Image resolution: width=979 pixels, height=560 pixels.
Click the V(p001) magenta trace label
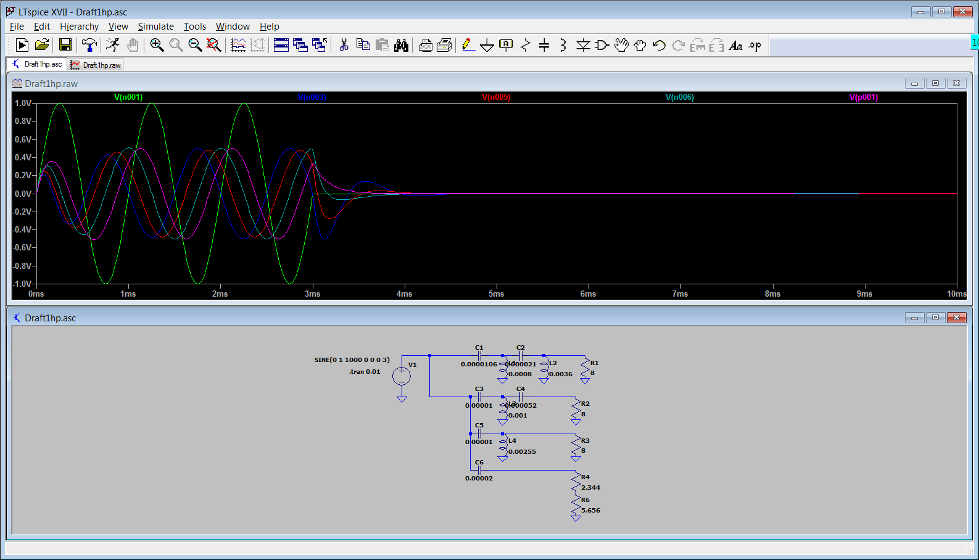pyautogui.click(x=864, y=97)
